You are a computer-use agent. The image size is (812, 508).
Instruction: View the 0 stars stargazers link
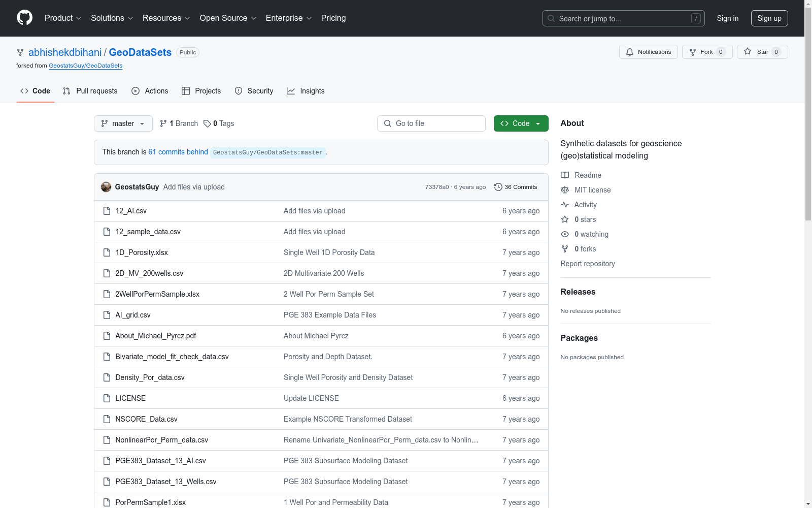click(579, 219)
